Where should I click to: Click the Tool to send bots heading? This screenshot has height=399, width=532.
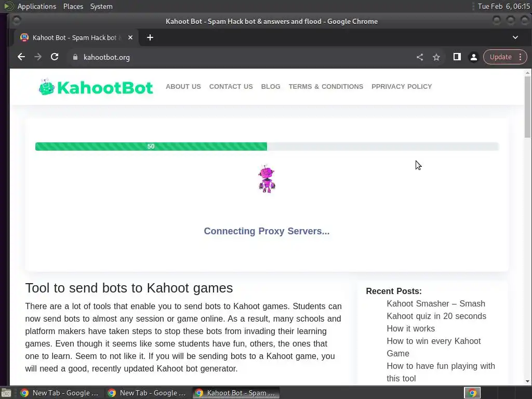point(129,288)
